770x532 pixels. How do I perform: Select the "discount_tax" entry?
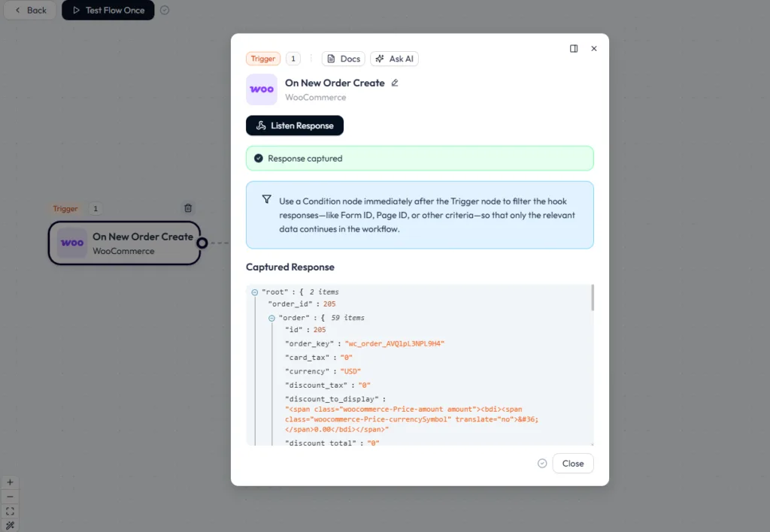click(328, 385)
